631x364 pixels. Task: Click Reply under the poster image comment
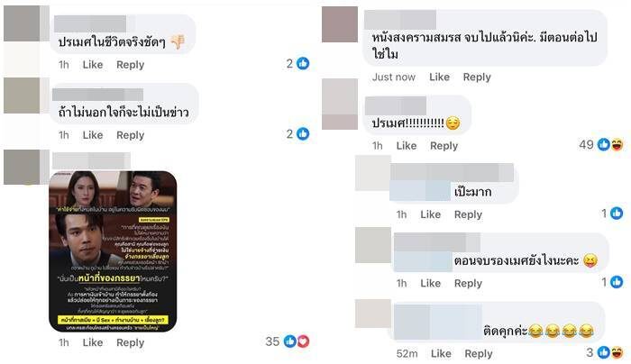pos(130,342)
